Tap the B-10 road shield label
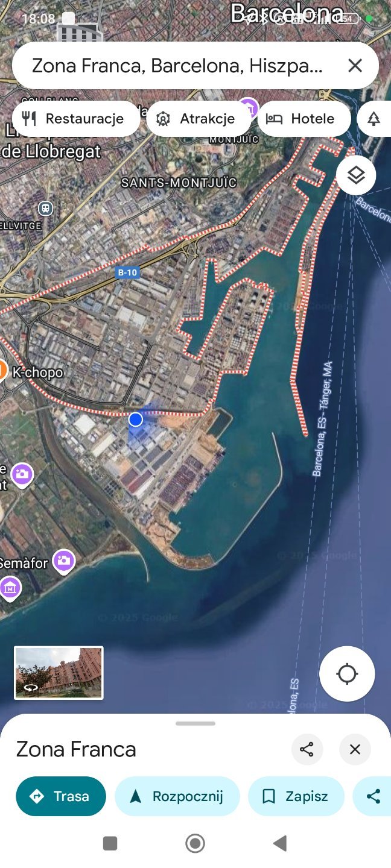This screenshot has height=868, width=391. [127, 272]
